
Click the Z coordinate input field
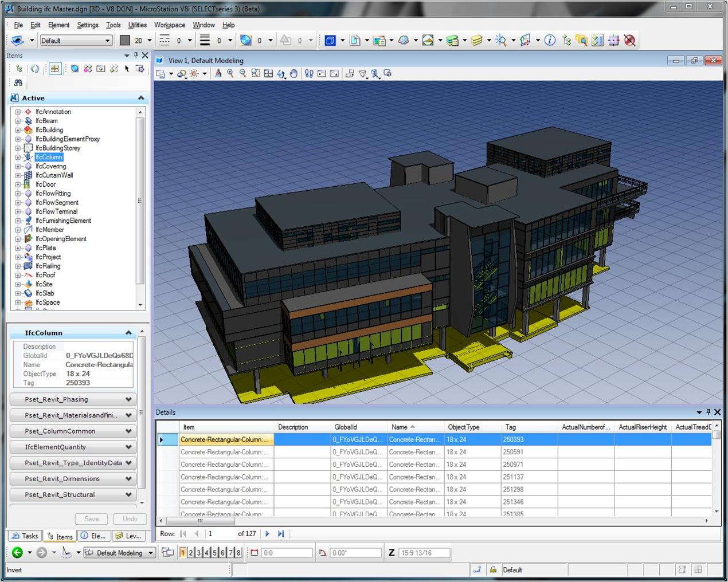coord(424,553)
